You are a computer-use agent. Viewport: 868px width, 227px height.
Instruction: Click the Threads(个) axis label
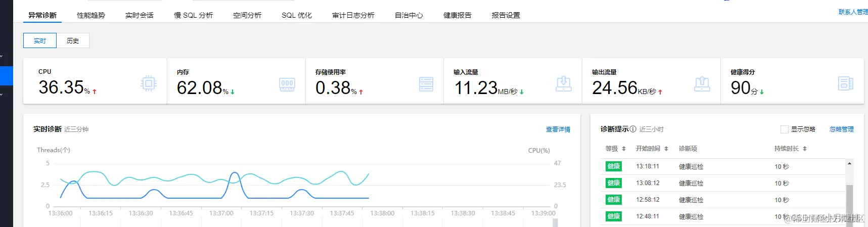pyautogui.click(x=54, y=150)
